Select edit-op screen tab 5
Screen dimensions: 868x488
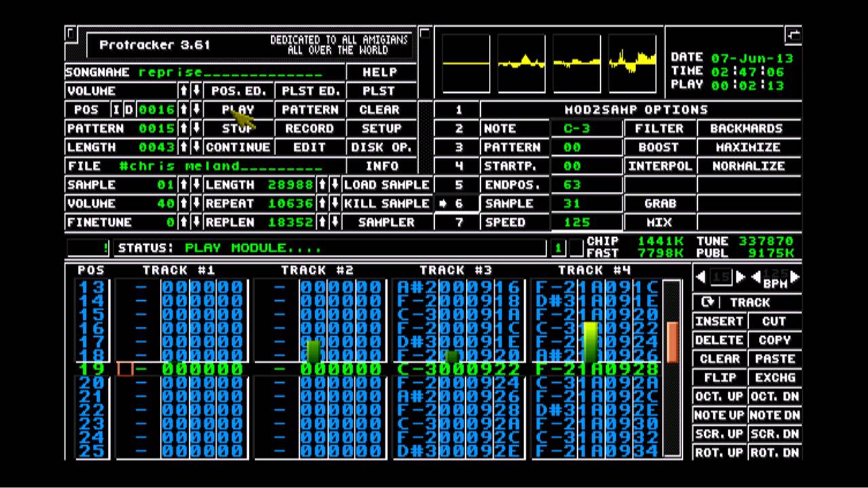pyautogui.click(x=458, y=184)
